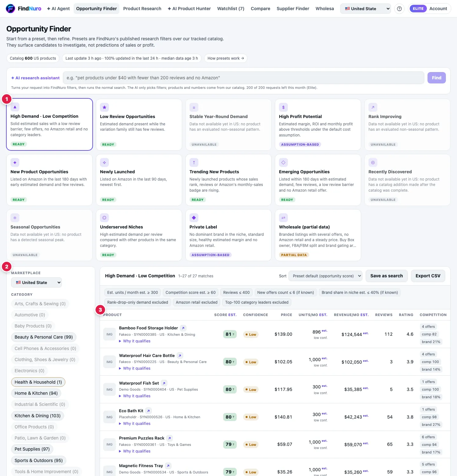
Task: Open the How presets work link
Action: click(x=226, y=58)
